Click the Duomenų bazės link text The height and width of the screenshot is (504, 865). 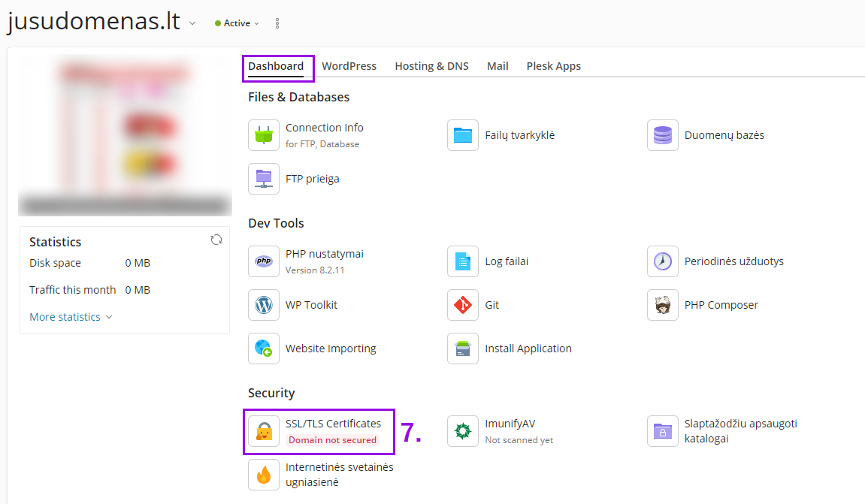724,135
